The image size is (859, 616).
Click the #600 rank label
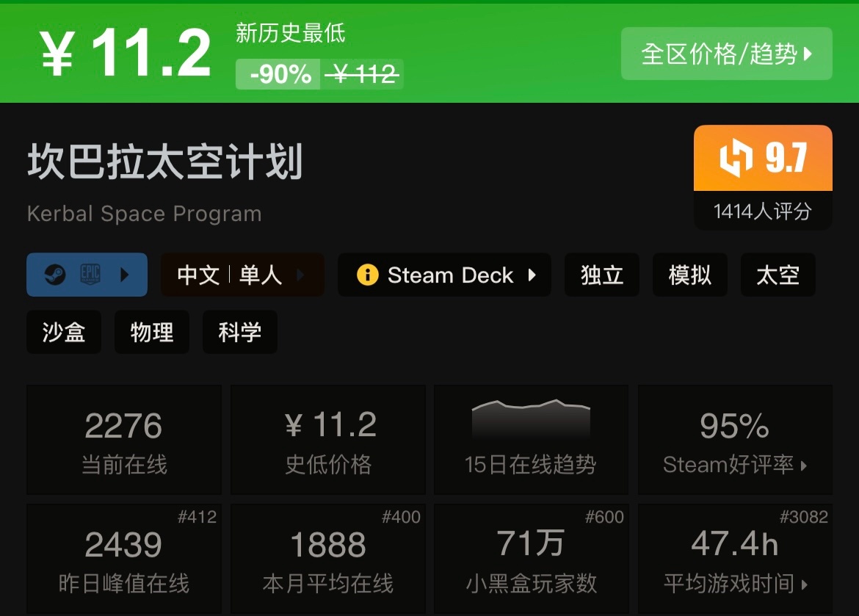(604, 517)
